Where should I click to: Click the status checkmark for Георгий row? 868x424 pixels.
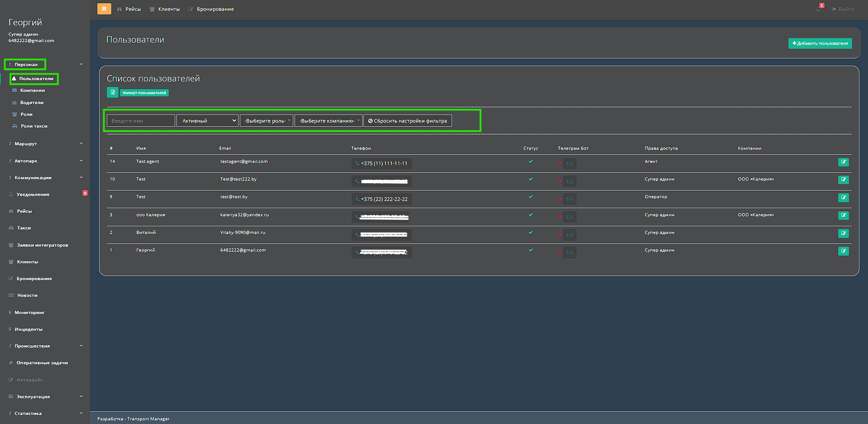530,250
